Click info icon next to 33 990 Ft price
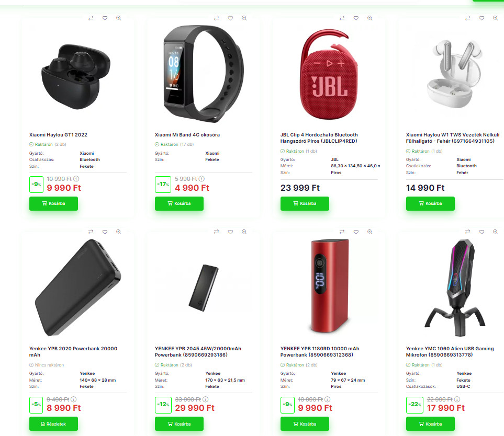 click(205, 399)
